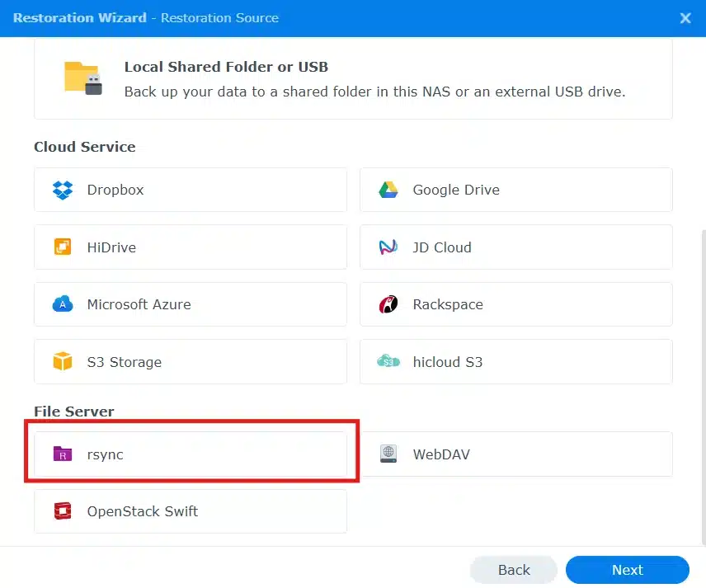Pick WebDAV as restoration source
Image resolution: width=706 pixels, height=588 pixels.
point(515,454)
